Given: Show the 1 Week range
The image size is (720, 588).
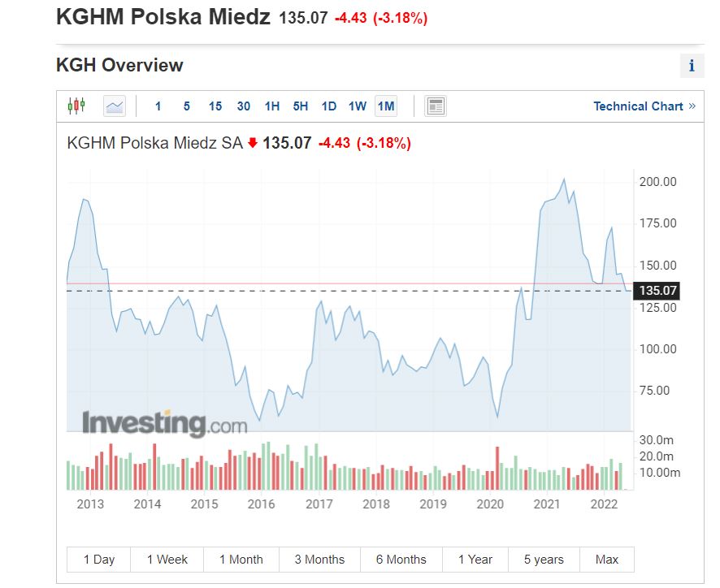Looking at the screenshot, I should pos(167,560).
